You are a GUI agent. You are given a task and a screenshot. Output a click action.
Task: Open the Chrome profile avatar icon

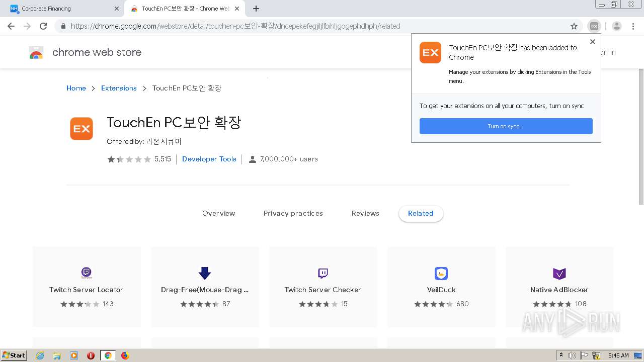click(x=617, y=26)
